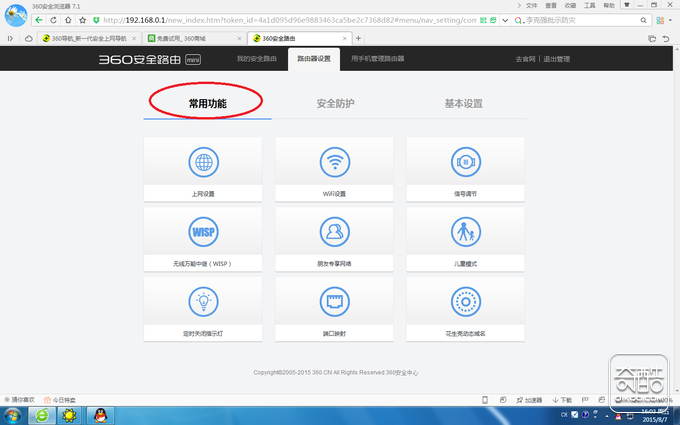Click the CH language indicator in tray
This screenshot has height=425, width=680.
pos(564,415)
